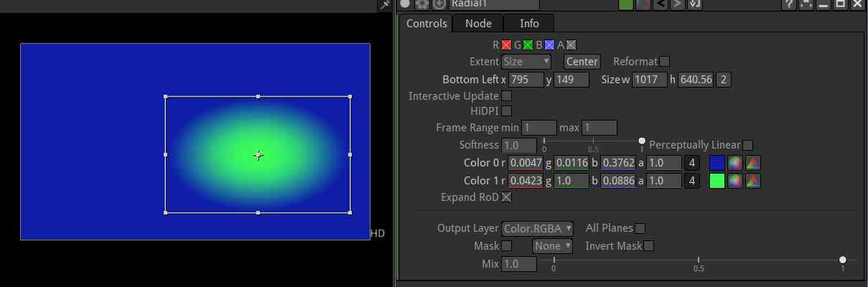Edit Color 1 alpha value
The width and height of the screenshot is (868, 287).
pos(664,181)
